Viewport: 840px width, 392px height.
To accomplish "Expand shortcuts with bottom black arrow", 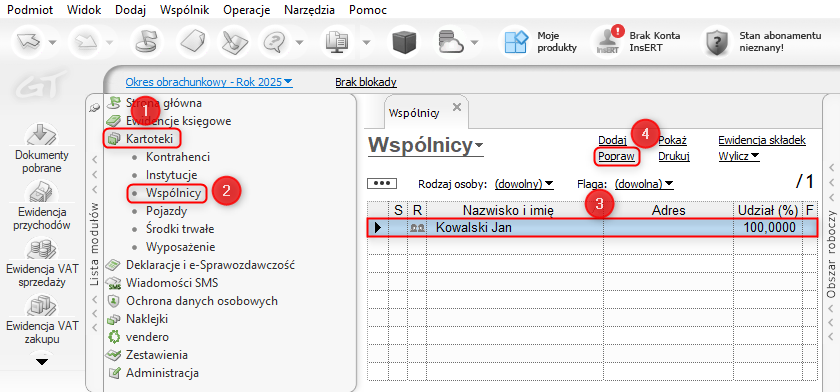I will 42,361.
